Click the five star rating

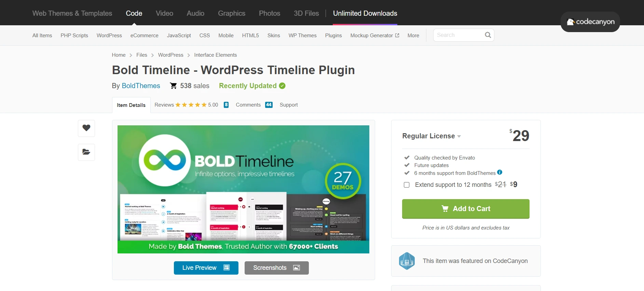pyautogui.click(x=191, y=105)
